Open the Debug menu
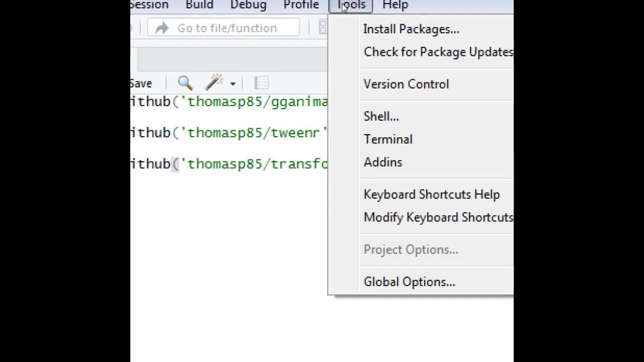The image size is (644, 362). coord(249,5)
